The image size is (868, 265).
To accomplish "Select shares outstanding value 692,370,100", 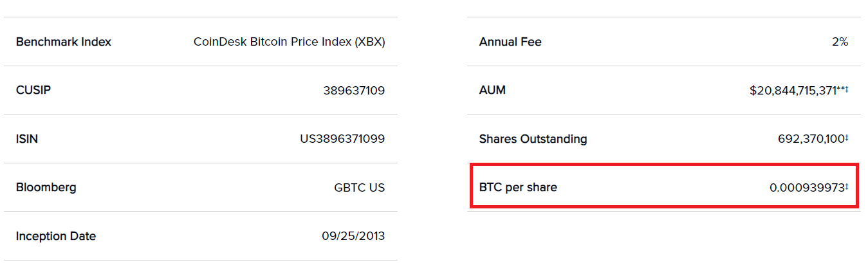I will pos(811,139).
